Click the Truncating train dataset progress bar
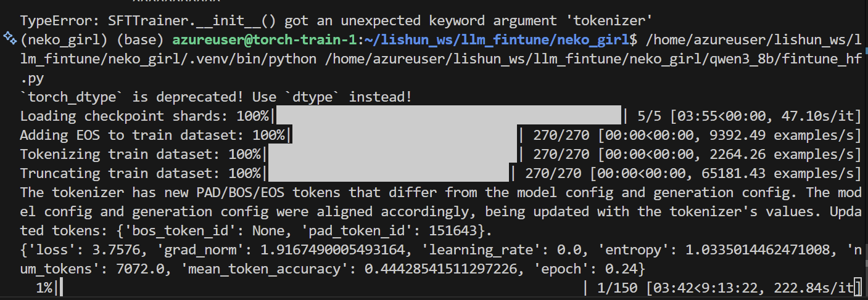Image resolution: width=868 pixels, height=300 pixels. [x=388, y=173]
